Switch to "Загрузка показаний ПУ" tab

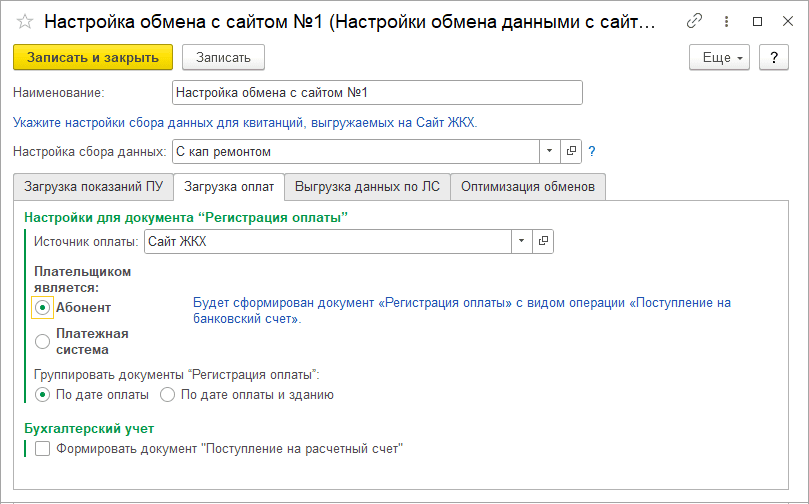click(x=93, y=187)
